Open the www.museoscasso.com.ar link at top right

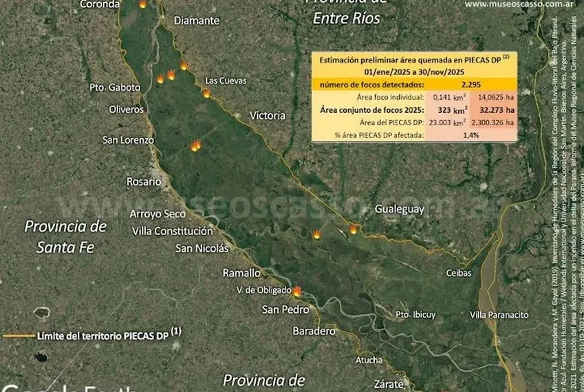coord(519,4)
